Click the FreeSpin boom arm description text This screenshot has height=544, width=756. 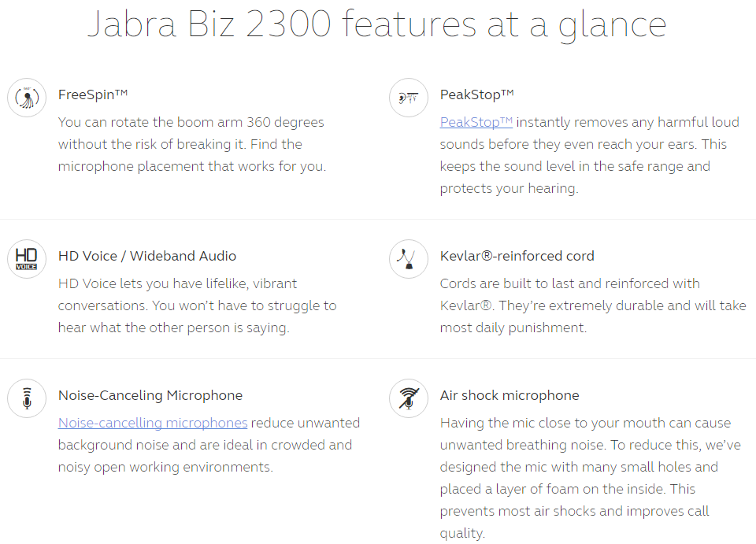[x=192, y=144]
